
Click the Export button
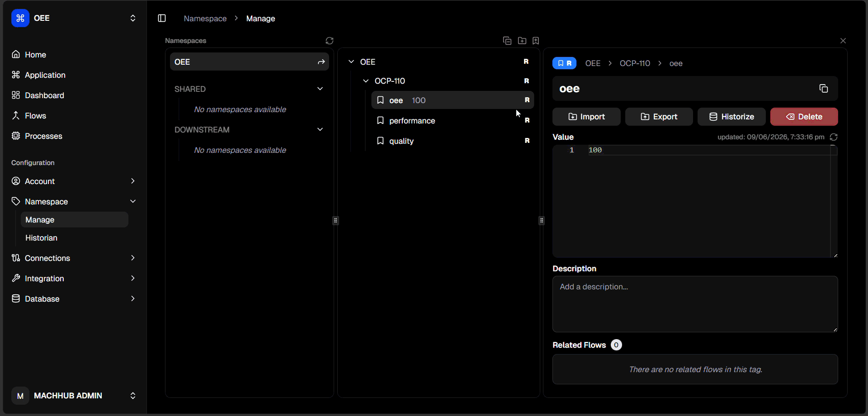click(659, 117)
